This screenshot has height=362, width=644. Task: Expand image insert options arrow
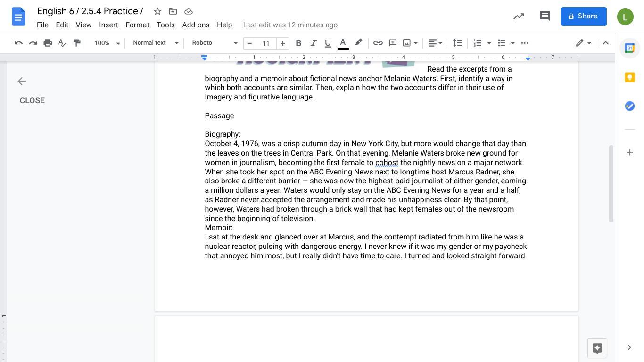416,43
